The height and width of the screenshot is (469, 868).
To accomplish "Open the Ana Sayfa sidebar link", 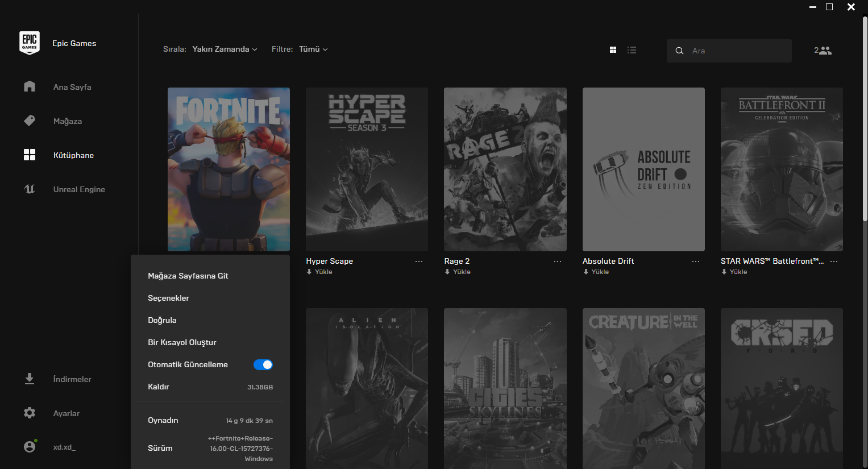I will point(72,87).
